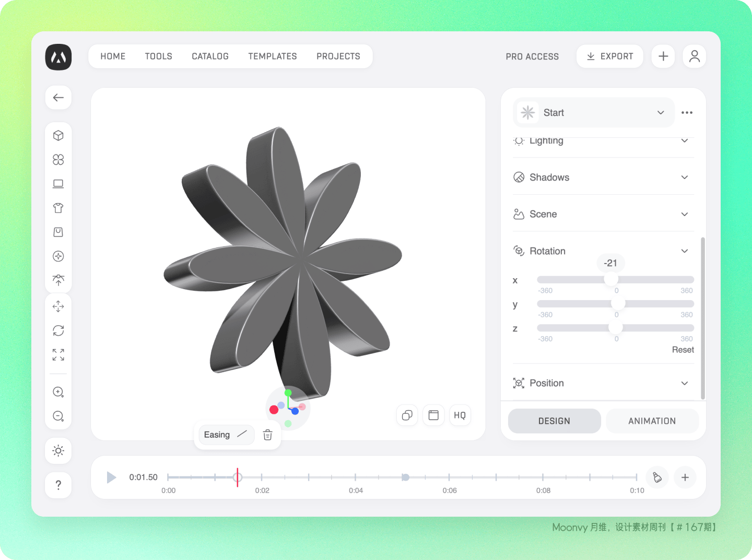Open the t-shirt mockup category
This screenshot has height=560, width=752.
pyautogui.click(x=58, y=208)
